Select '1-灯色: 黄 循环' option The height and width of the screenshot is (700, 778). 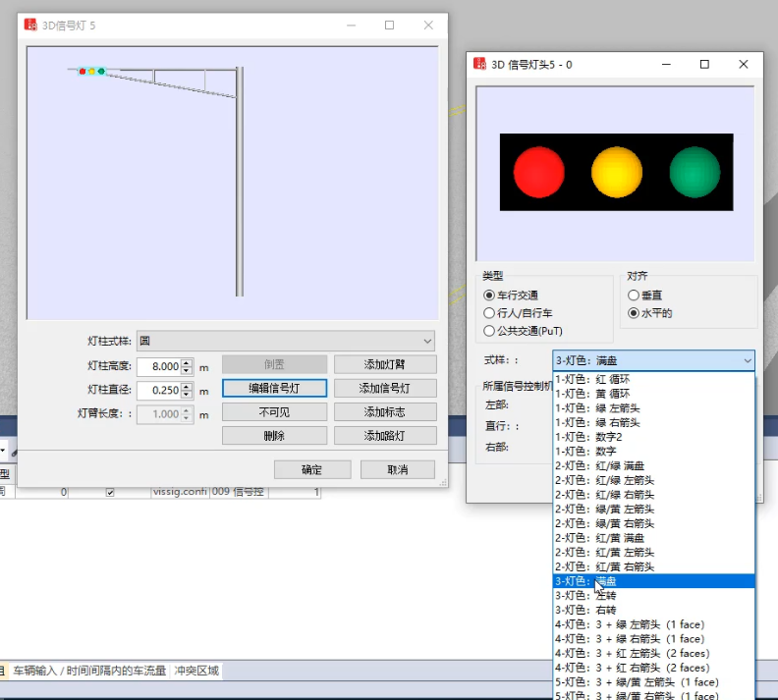pyautogui.click(x=653, y=394)
